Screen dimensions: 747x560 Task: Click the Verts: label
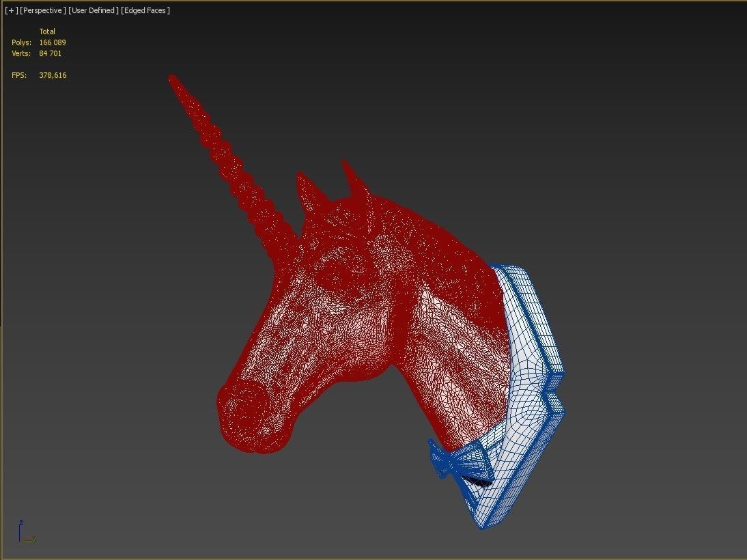click(21, 53)
